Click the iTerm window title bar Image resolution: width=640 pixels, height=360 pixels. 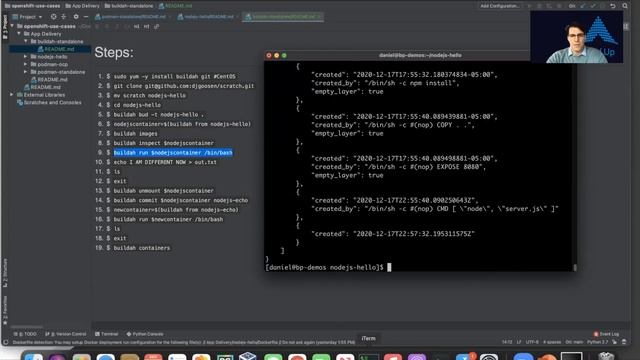coord(420,56)
